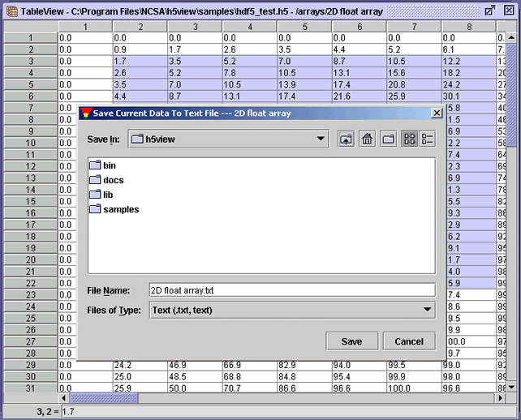Click the Cancel button

(409, 341)
